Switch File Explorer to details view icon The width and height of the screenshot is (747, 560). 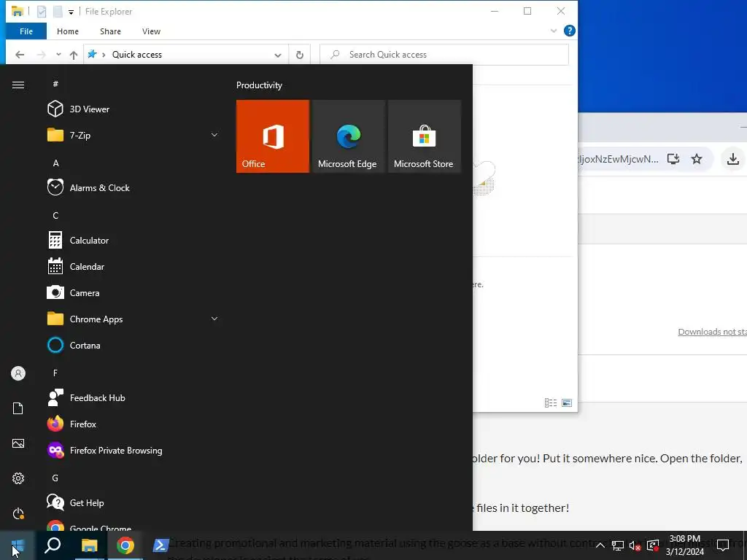tap(551, 402)
